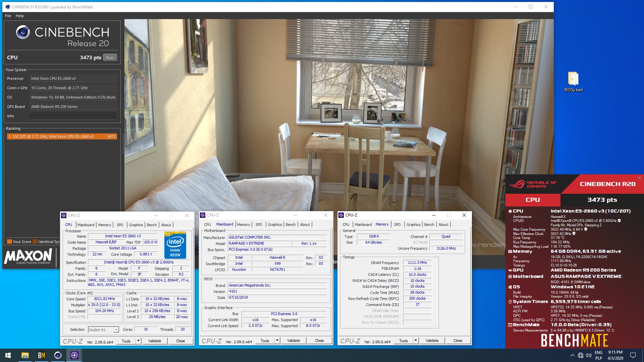Screen dimensions: 644x362
Task: Click the left CPU-Z title bar icon
Action: pyautogui.click(x=64, y=216)
